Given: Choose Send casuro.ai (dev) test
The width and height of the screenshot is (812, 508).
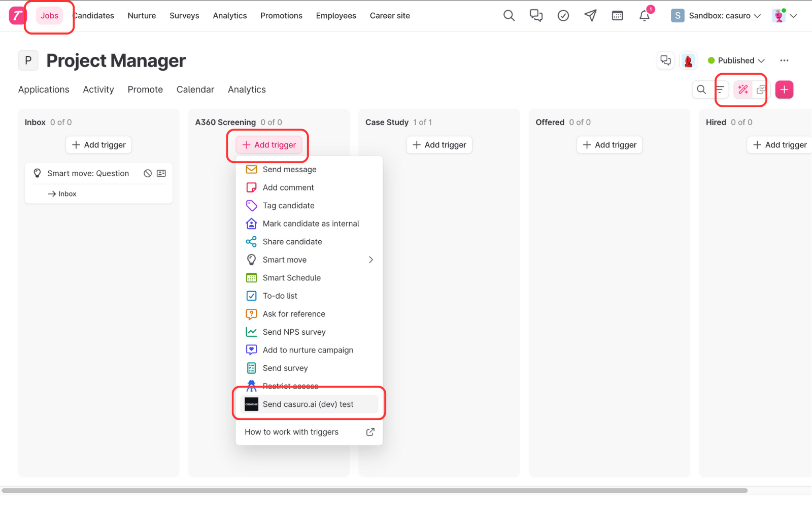Looking at the screenshot, I should 309,404.
